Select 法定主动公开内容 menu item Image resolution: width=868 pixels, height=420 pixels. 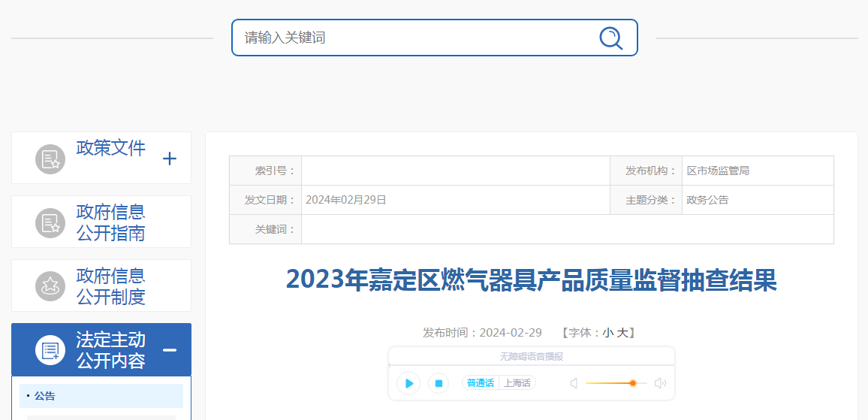110,350
